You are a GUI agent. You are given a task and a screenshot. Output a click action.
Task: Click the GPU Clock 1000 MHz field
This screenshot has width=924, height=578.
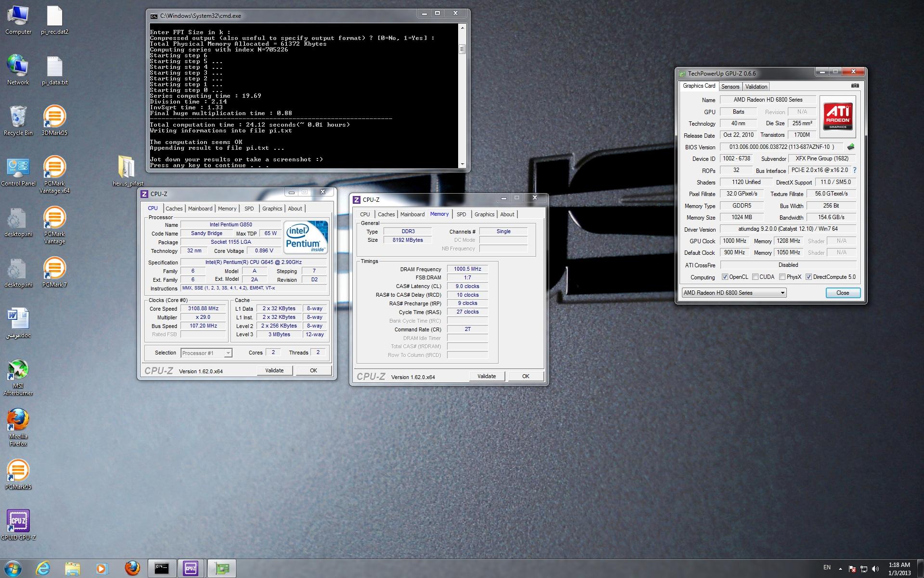[x=735, y=241]
